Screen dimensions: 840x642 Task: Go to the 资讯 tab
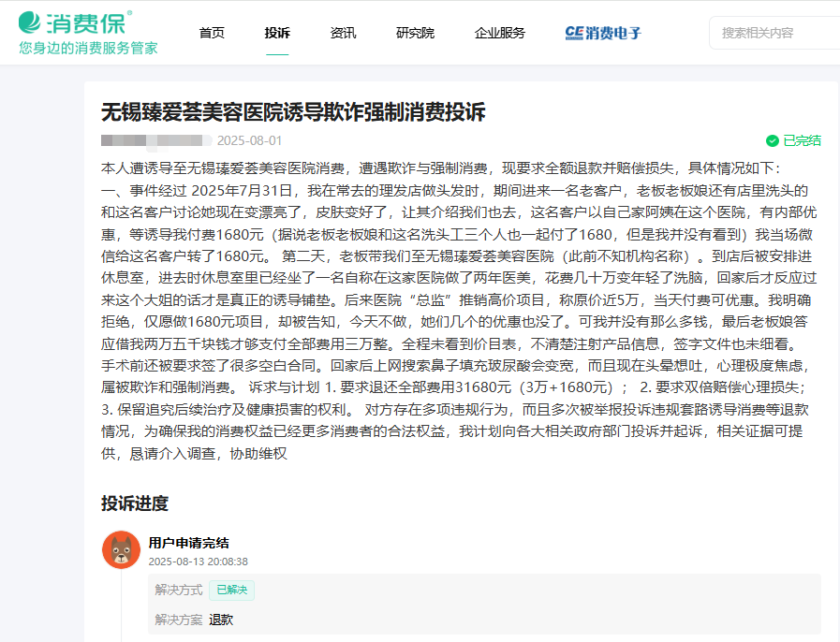tap(343, 33)
